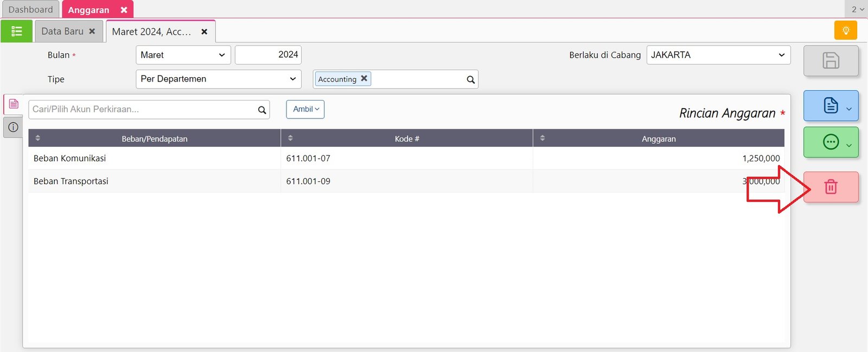Switch to the Data Baru tab
The image size is (868, 352).
[62, 32]
